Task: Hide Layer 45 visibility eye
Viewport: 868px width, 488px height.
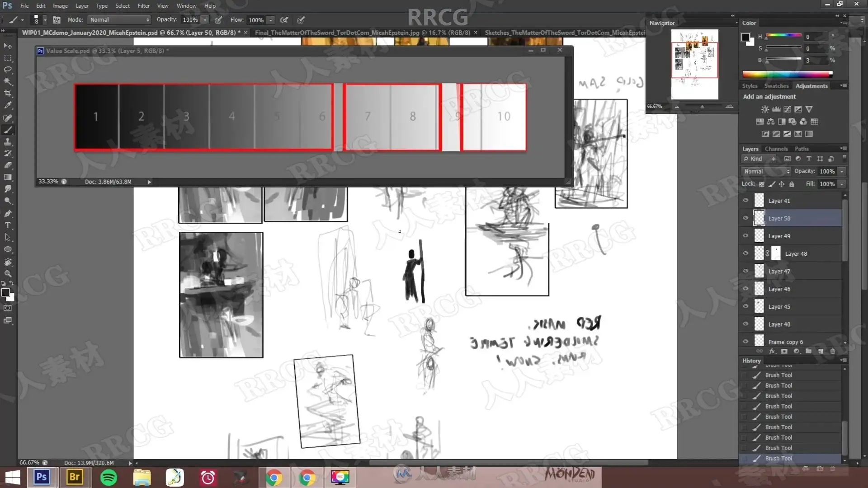Action: click(745, 306)
